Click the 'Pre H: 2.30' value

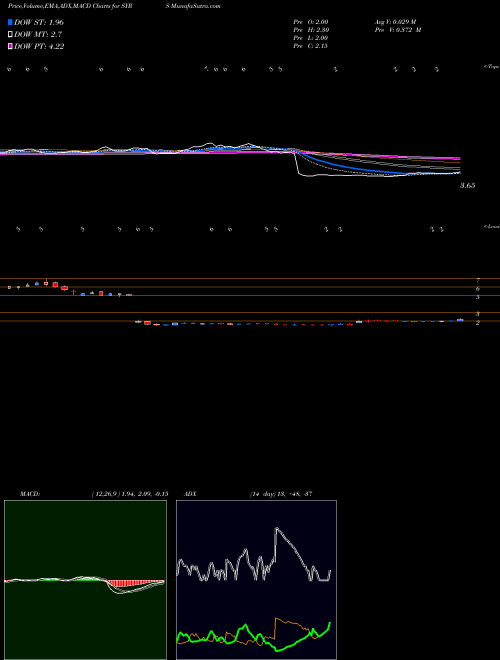pyautogui.click(x=311, y=30)
